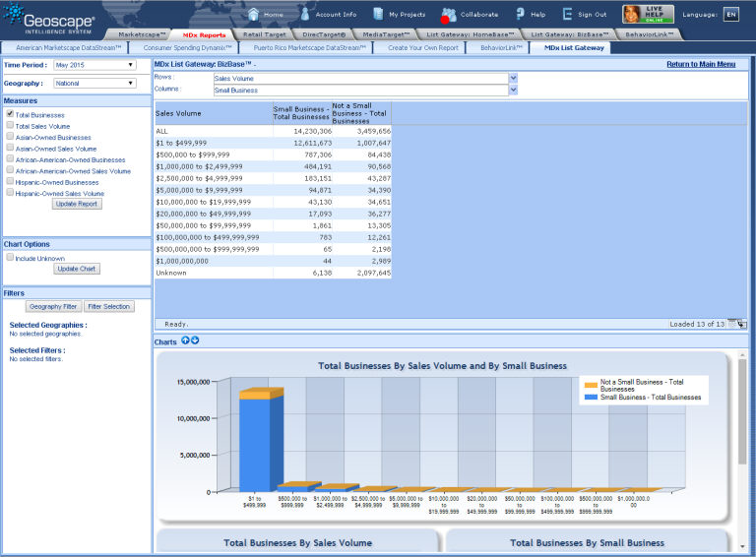This screenshot has height=557, width=756.
Task: Click the Total Businesses By Small Business chart
Action: pos(587,540)
